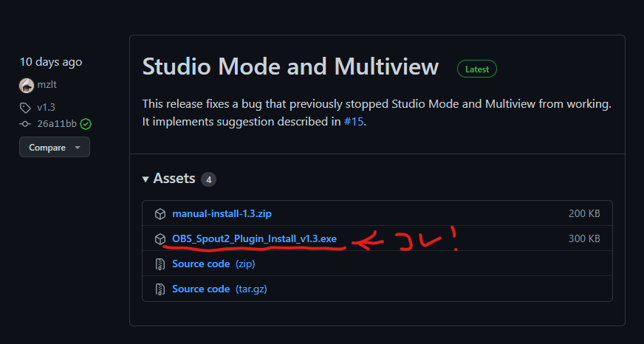Open the Compare dropdown
The width and height of the screenshot is (644, 344).
coord(55,148)
